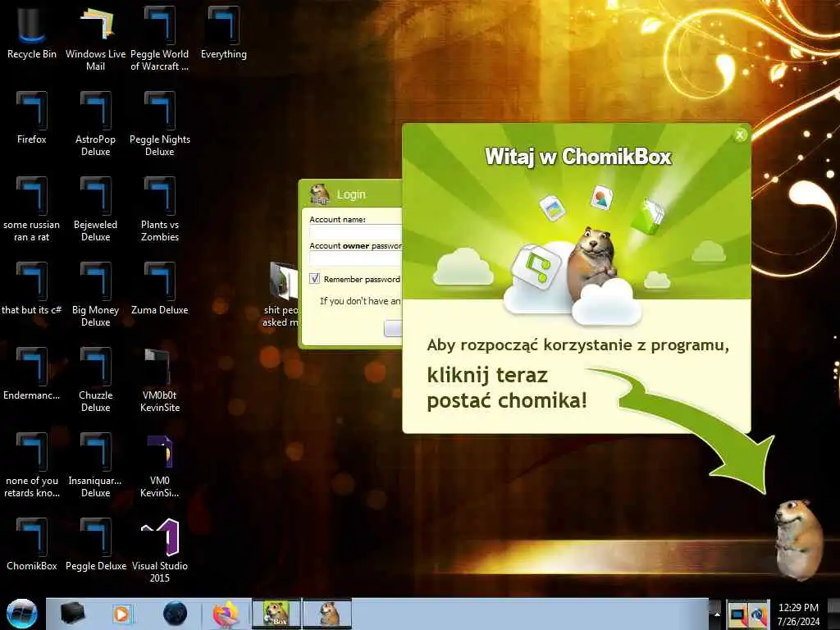The image size is (840, 630).
Task: Open the Everything desktop shortcut
Action: coord(223,33)
